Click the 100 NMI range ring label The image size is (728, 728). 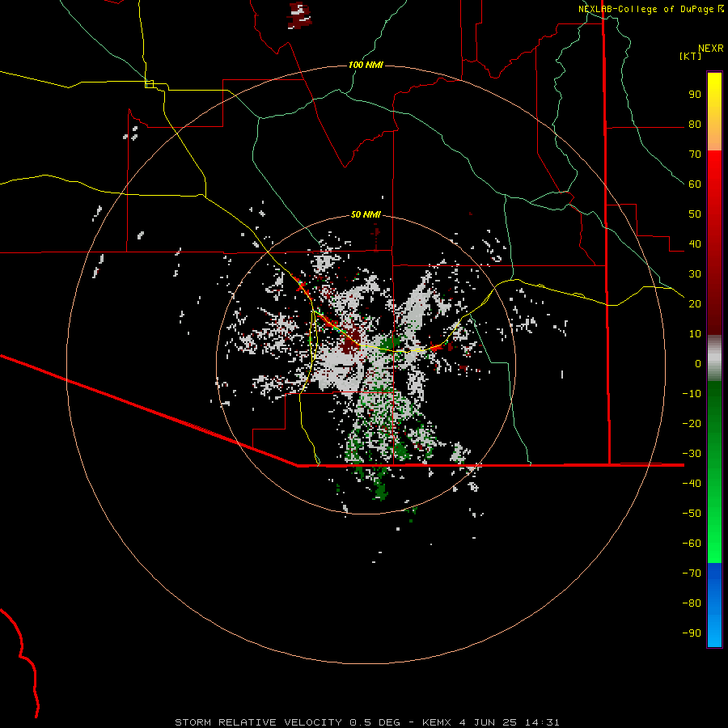[x=366, y=65]
